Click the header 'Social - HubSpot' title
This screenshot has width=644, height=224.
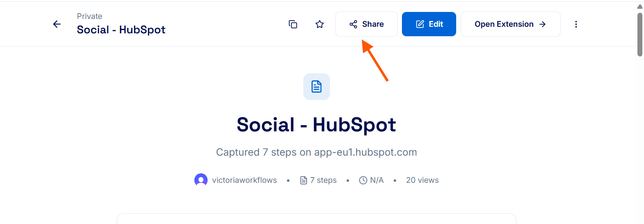(121, 30)
